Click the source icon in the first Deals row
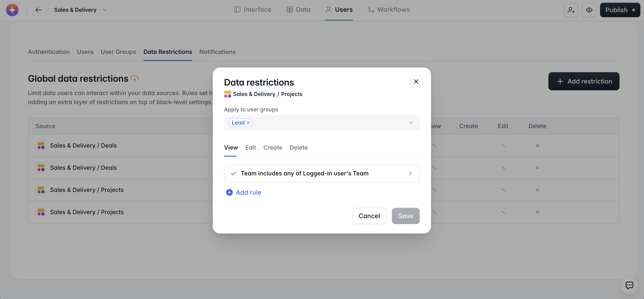 (41, 146)
